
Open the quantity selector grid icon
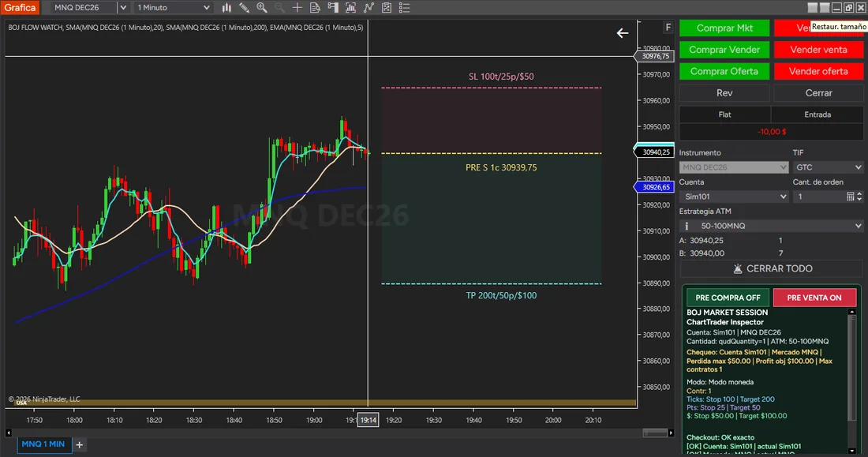click(x=851, y=197)
